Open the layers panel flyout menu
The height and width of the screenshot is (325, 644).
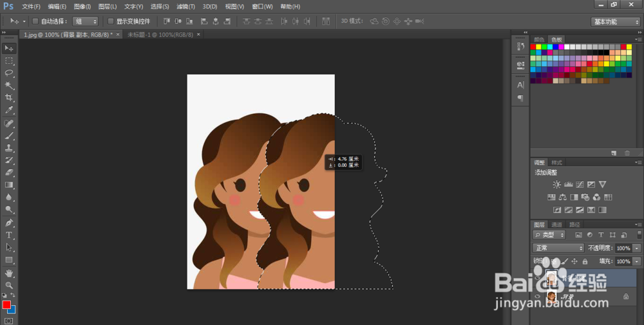click(x=638, y=225)
